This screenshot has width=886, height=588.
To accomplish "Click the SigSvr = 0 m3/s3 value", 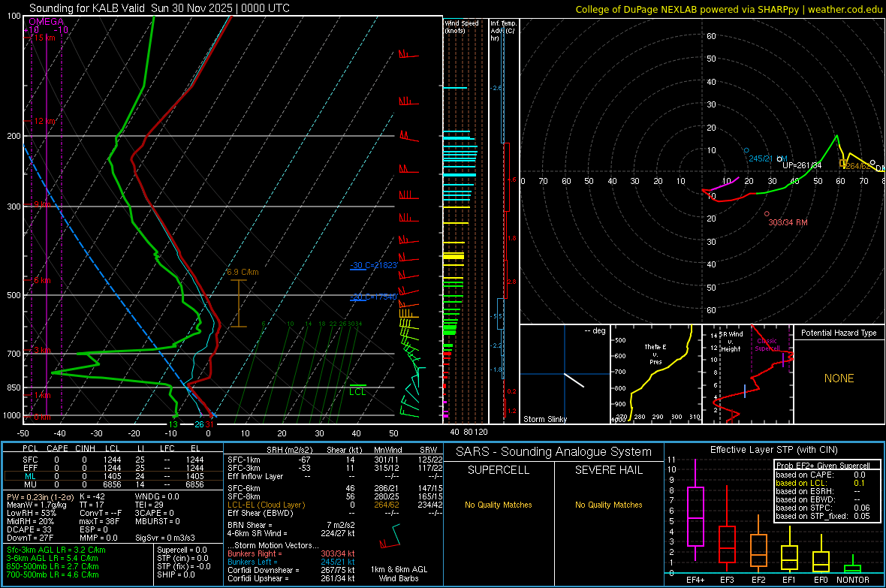I will click(165, 538).
